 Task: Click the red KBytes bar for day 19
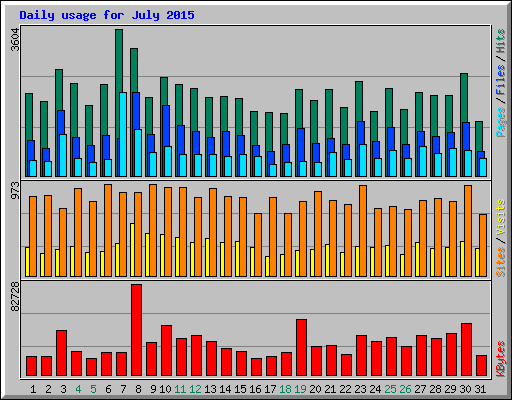point(301,348)
